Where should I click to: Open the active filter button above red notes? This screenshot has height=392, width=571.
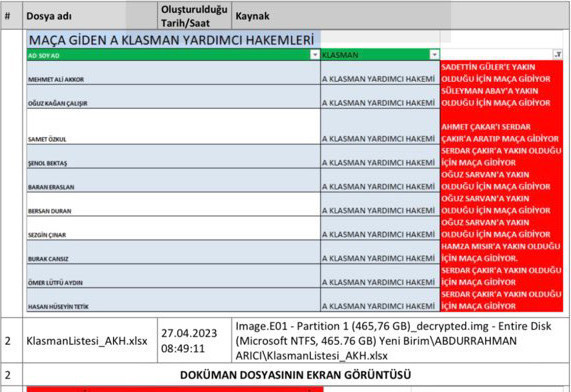click(558, 55)
